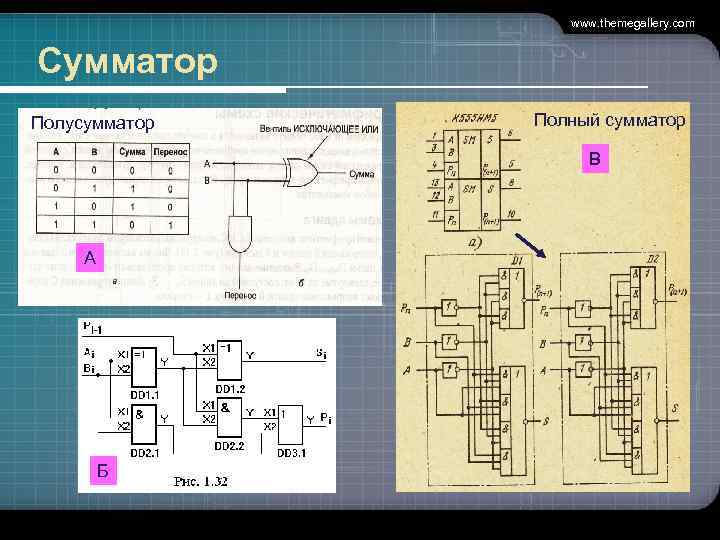This screenshot has width=720, height=540.
Task: Click the DD1 full adder schematic
Action: 480,368
